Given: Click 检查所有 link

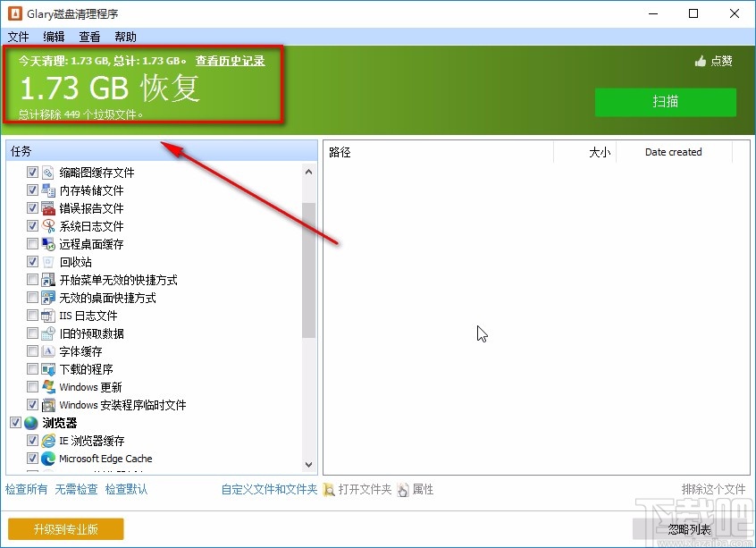Looking at the screenshot, I should tap(26, 489).
